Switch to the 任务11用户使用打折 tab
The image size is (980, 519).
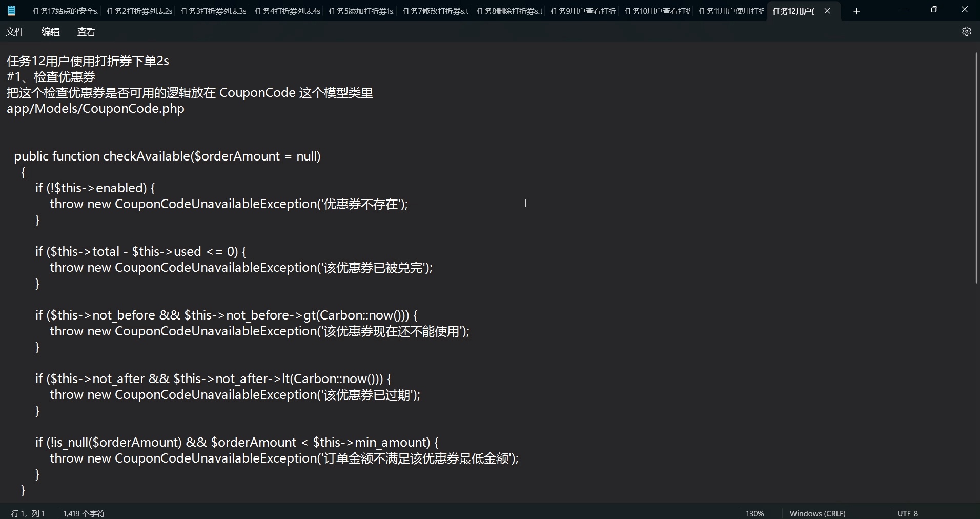[730, 11]
